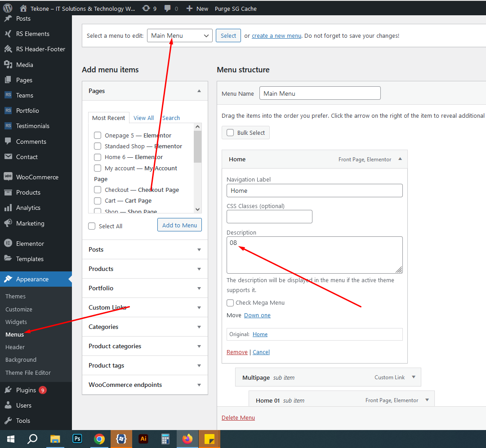Image resolution: width=486 pixels, height=448 pixels.
Task: Click the Pages sidebar icon
Action: 8,80
